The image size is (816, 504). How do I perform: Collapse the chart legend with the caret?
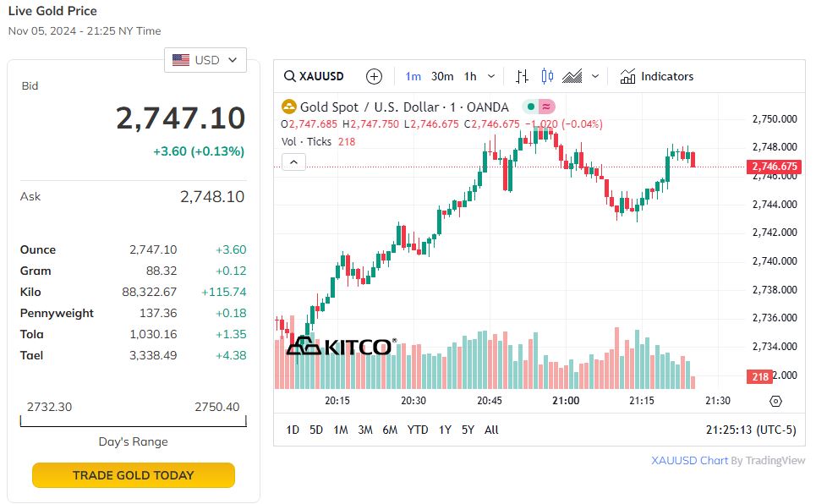point(293,162)
